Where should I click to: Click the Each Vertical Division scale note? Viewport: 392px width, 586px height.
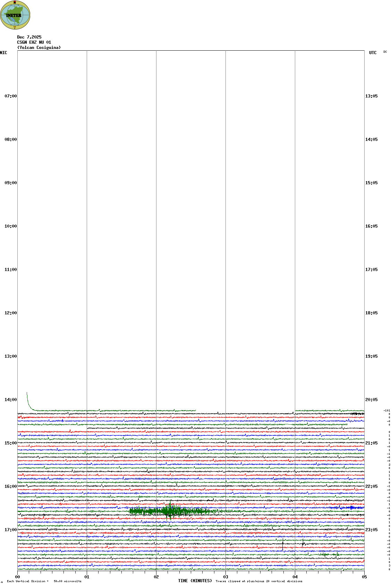pos(44,581)
